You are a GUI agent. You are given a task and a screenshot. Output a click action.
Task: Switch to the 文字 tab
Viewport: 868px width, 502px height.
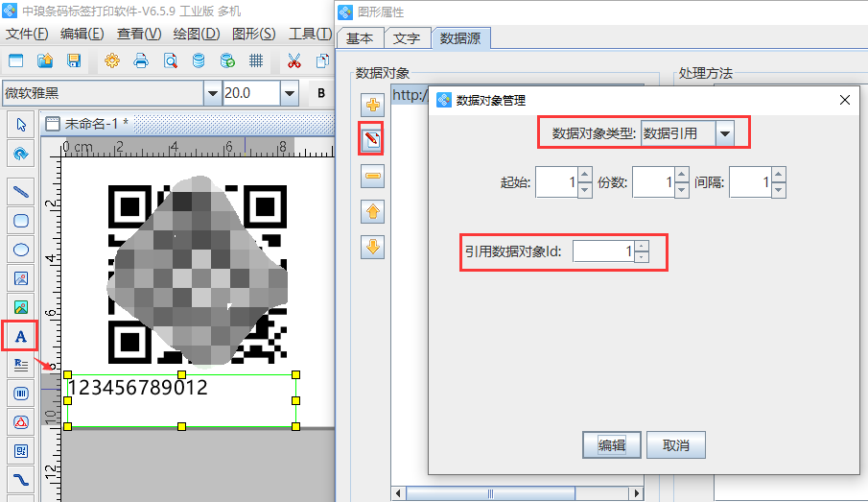[x=407, y=38]
